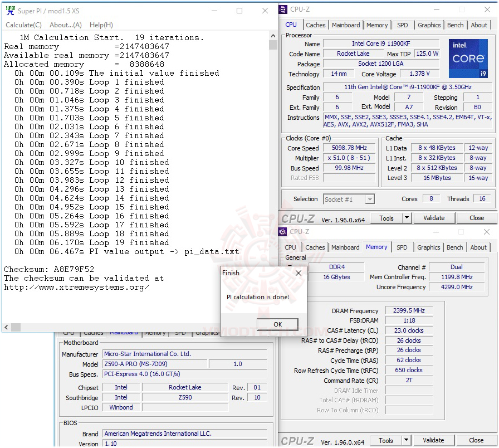The width and height of the screenshot is (499, 448).
Task: Click the Bus Speed value 99.98 MHz
Action: pyautogui.click(x=349, y=168)
